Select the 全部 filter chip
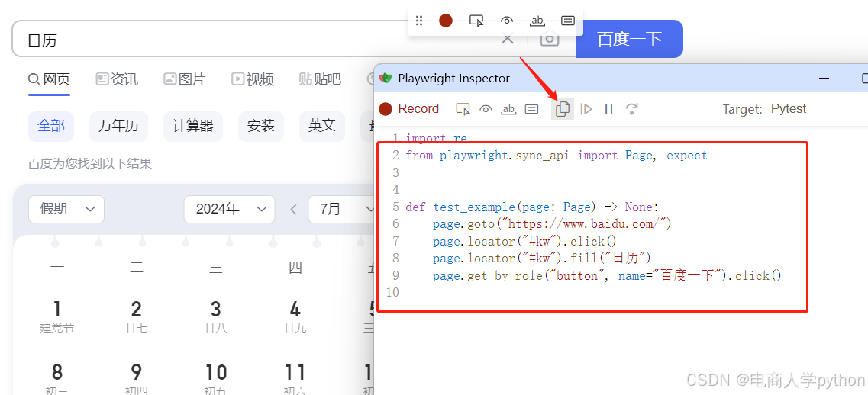This screenshot has width=868, height=395. 51,126
